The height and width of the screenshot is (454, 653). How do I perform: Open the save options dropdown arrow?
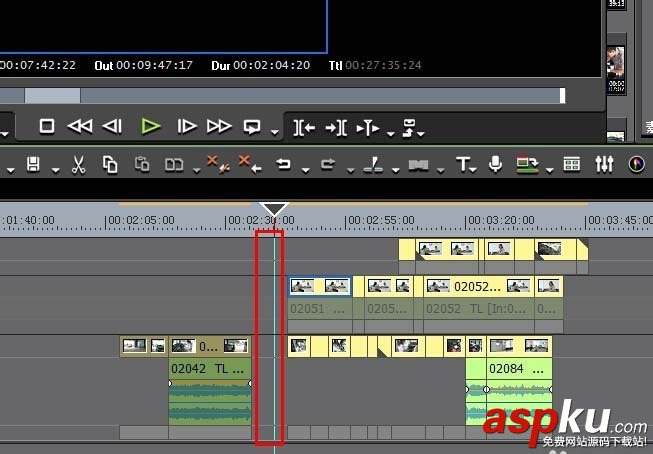pyautogui.click(x=55, y=170)
